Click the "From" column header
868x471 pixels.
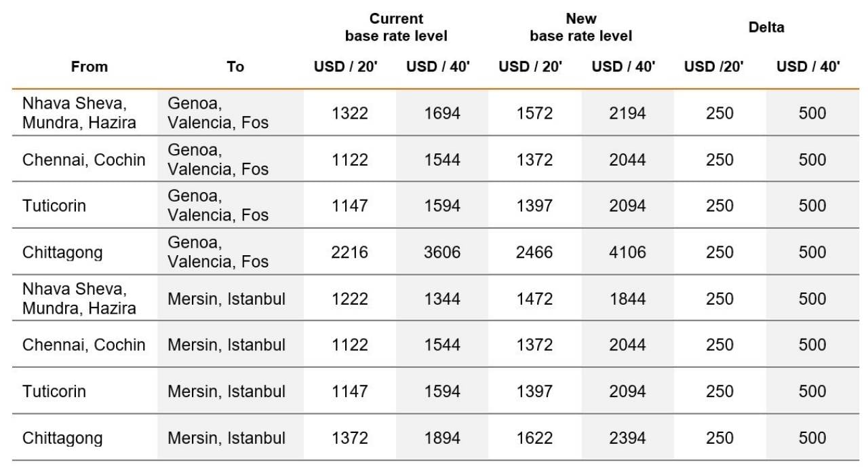click(x=90, y=67)
